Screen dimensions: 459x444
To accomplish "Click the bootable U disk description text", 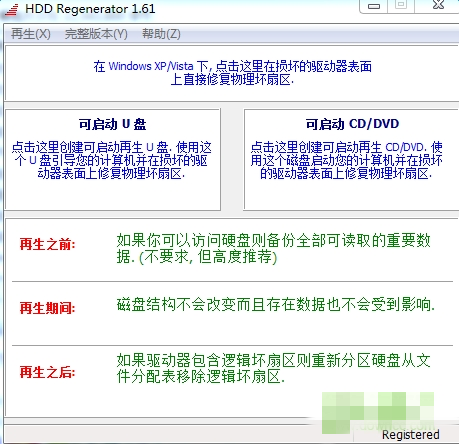I will pos(112,160).
